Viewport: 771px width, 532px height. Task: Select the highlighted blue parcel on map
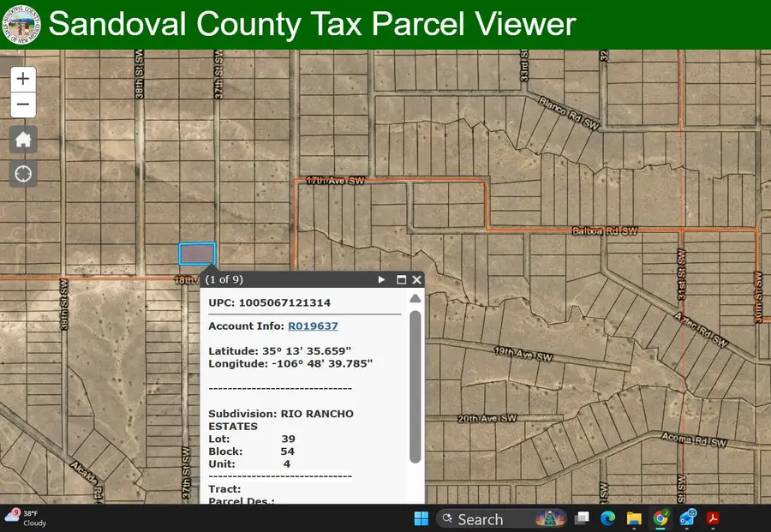coord(197,254)
